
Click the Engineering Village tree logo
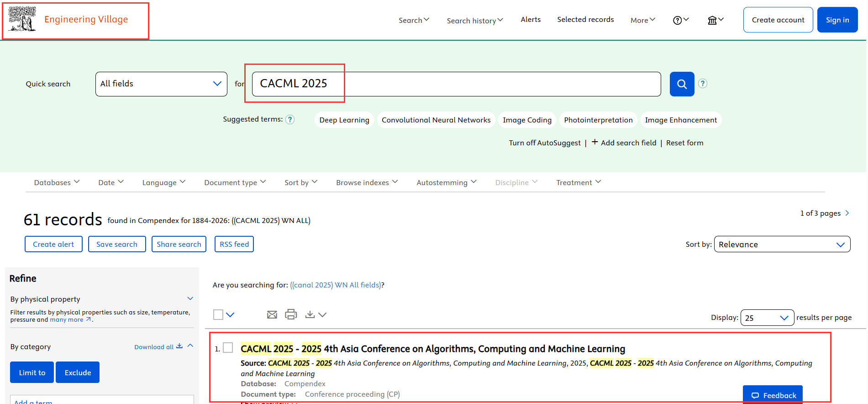click(x=21, y=19)
